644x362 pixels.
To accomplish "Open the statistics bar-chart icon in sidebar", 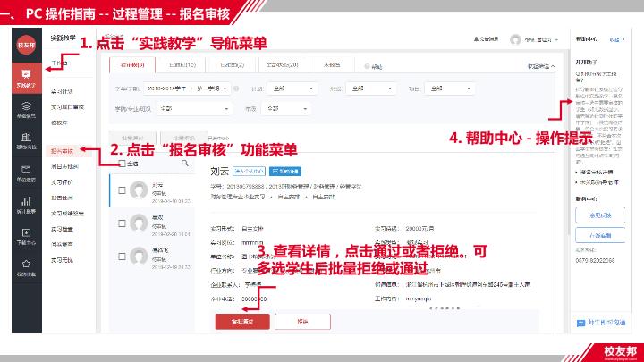I will 26,205.
